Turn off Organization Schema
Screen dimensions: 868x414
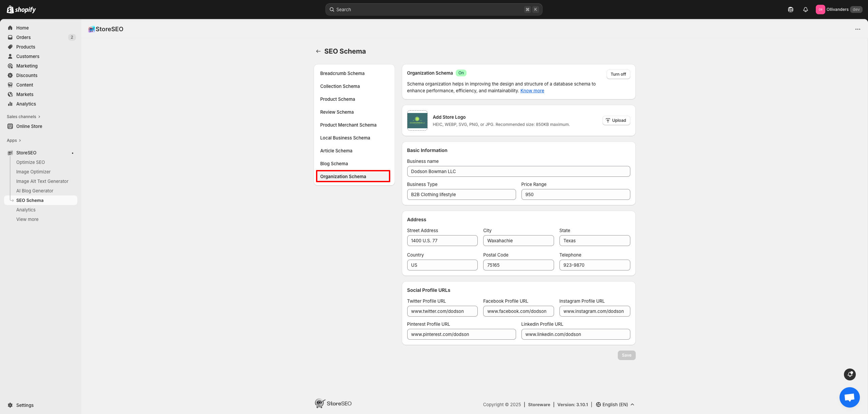pyautogui.click(x=618, y=74)
